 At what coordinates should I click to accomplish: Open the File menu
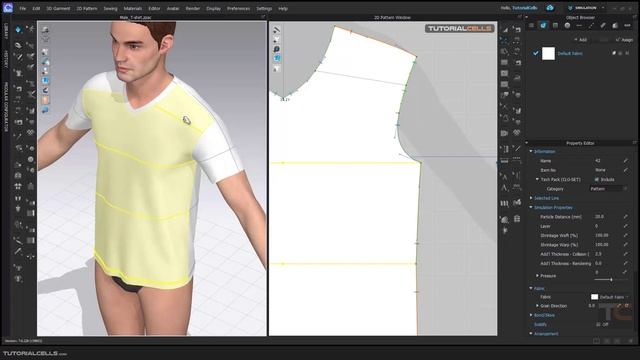(x=22, y=8)
